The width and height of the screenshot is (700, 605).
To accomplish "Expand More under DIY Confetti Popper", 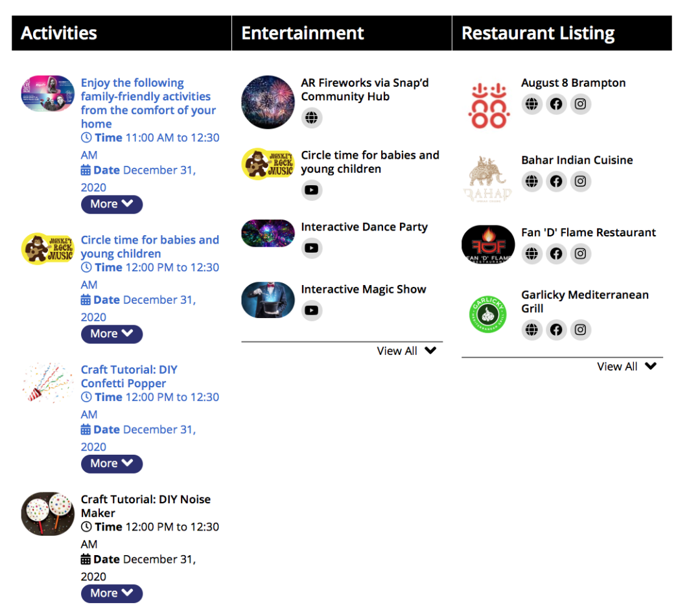I will tap(111, 464).
